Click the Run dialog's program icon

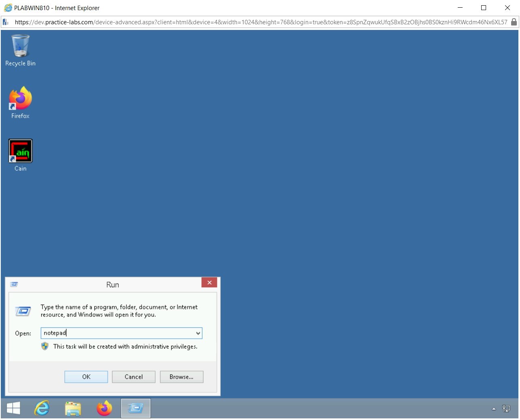[23, 311]
